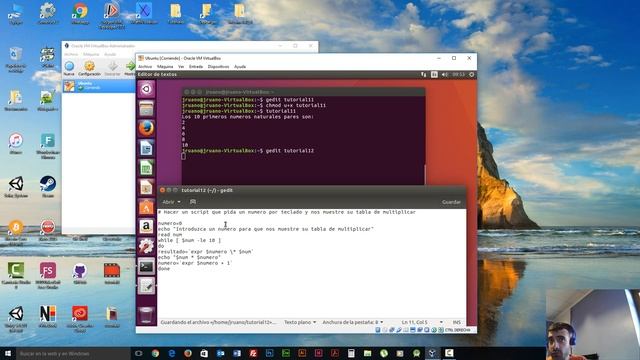Viewport: 640px width, 360px height.
Task: Open LibreOffice Writer from the dock
Action: (x=146, y=148)
